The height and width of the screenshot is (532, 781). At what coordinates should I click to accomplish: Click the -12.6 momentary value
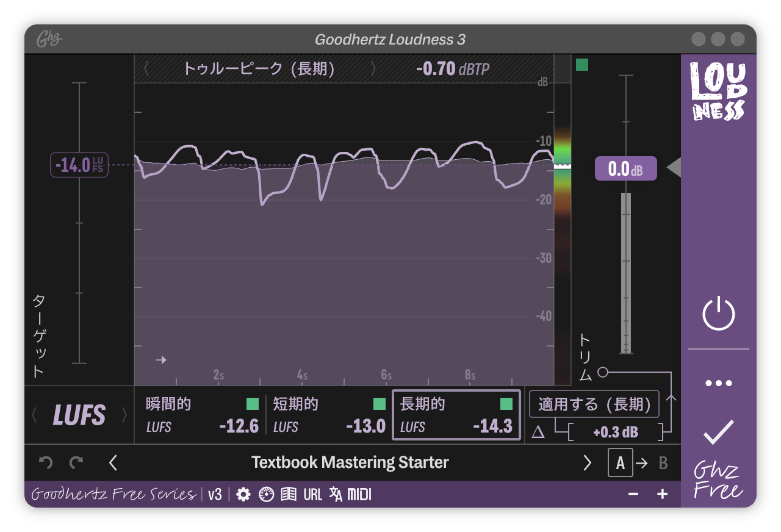[x=239, y=426]
